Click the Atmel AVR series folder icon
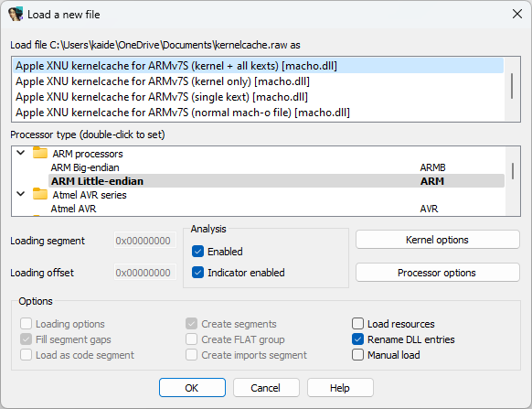This screenshot has height=409, width=532. pyautogui.click(x=40, y=194)
